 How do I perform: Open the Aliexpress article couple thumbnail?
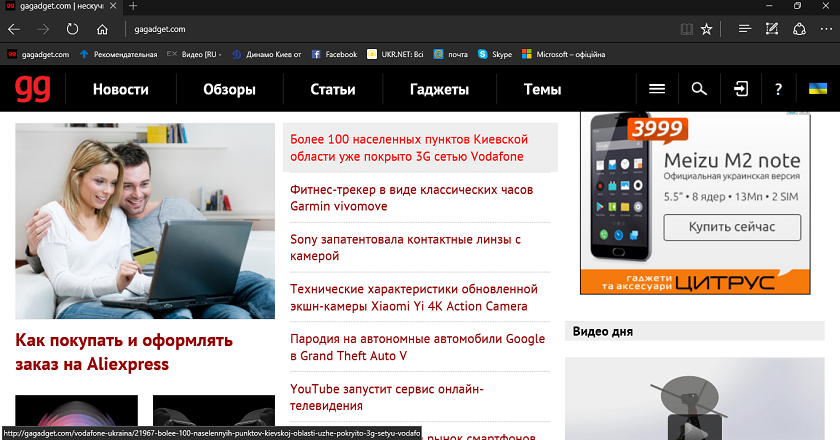point(145,221)
